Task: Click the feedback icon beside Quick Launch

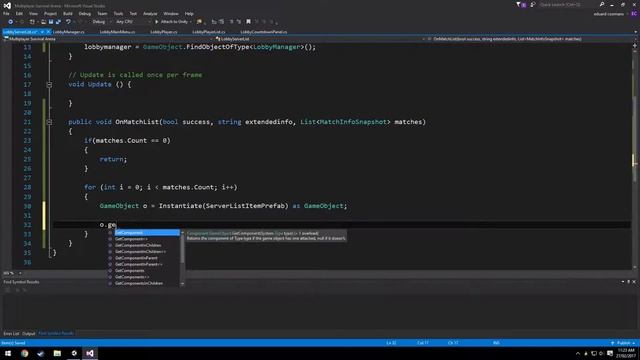Action: pos(533,4)
